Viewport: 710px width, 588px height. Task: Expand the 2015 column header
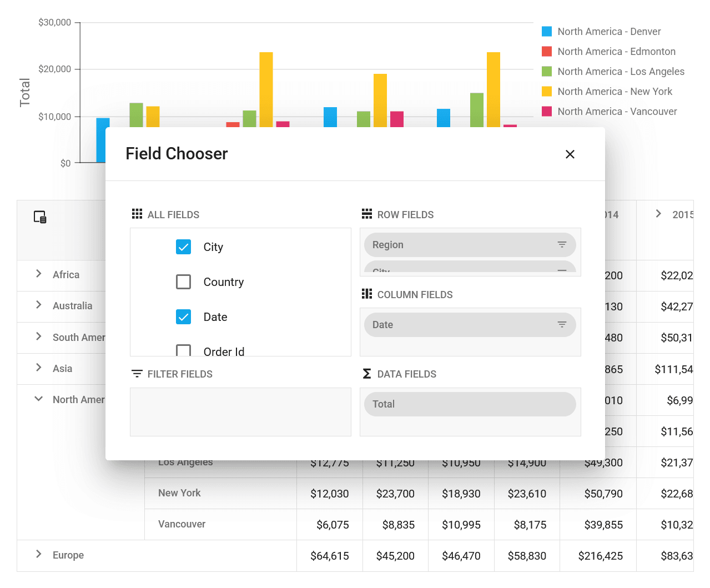pos(658,214)
